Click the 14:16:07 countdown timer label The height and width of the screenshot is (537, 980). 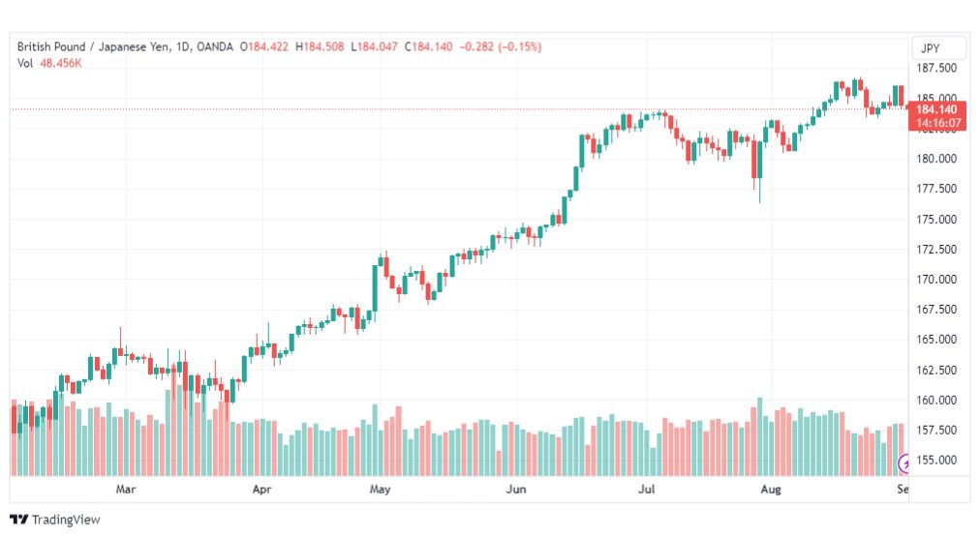click(938, 123)
